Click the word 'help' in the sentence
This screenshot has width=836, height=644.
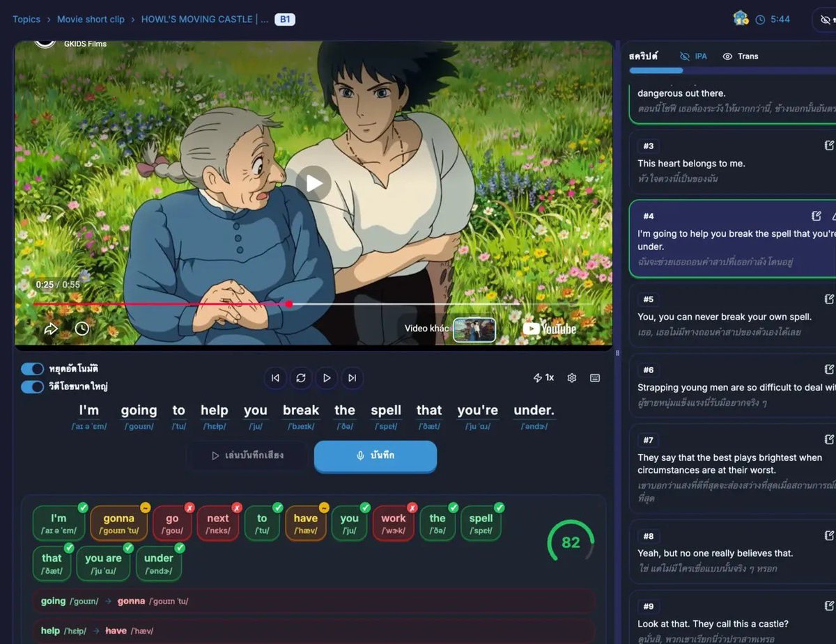215,410
